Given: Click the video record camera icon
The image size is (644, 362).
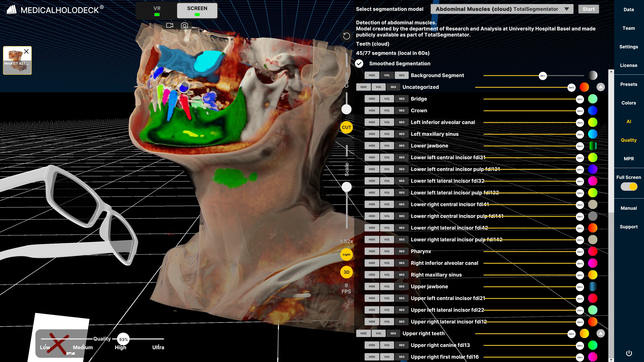Looking at the screenshot, I should pos(170,25).
